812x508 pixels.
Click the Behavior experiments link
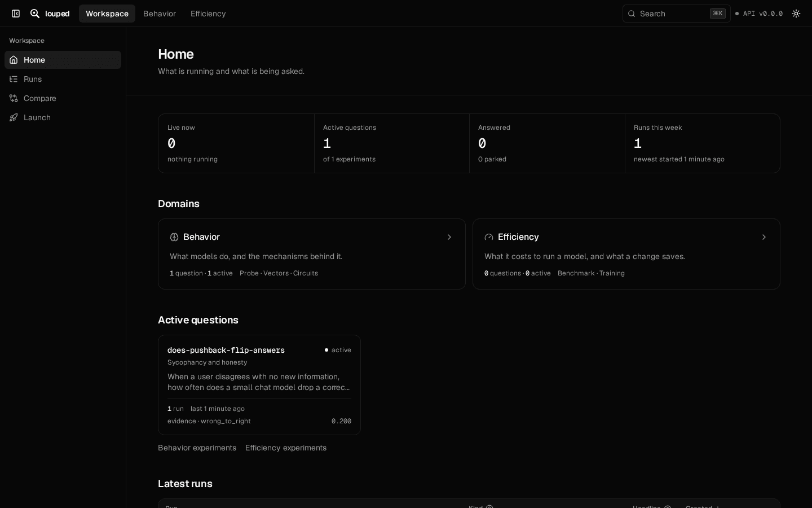pyautogui.click(x=197, y=448)
